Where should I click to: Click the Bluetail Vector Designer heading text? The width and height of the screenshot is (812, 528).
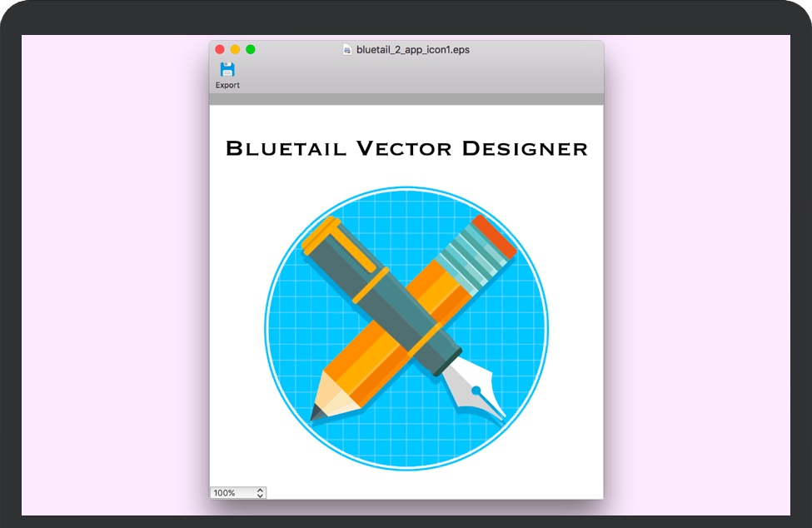(x=406, y=149)
